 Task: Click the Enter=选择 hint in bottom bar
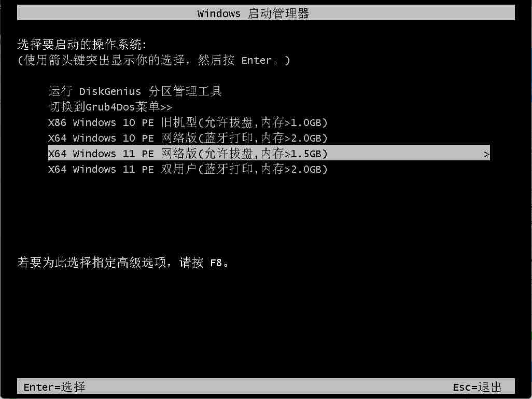[x=54, y=387]
